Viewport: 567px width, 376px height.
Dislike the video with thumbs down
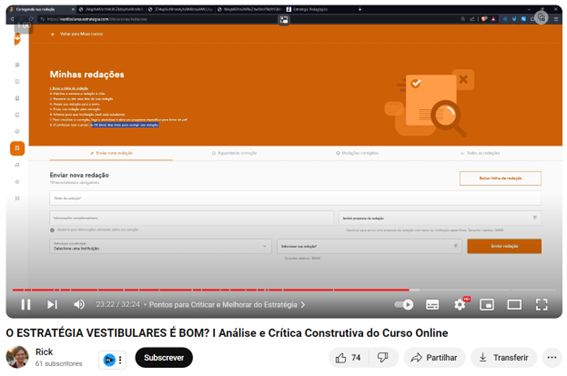coord(383,358)
